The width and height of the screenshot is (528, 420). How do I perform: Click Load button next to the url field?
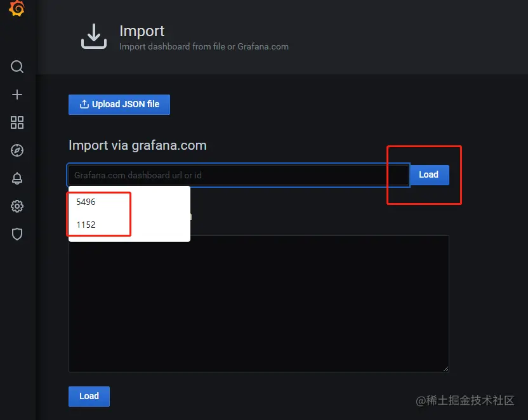(x=429, y=174)
